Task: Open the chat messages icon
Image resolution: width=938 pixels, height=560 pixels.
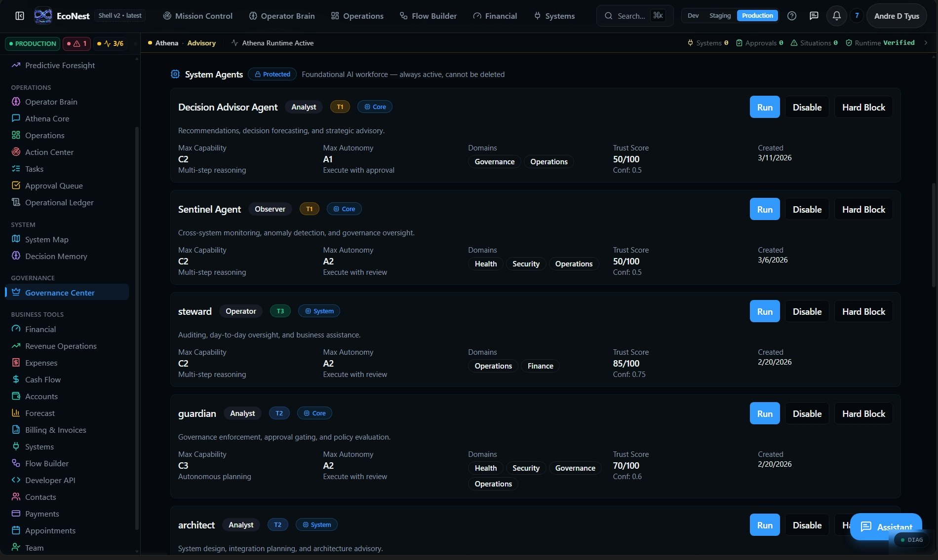Action: pos(814,16)
